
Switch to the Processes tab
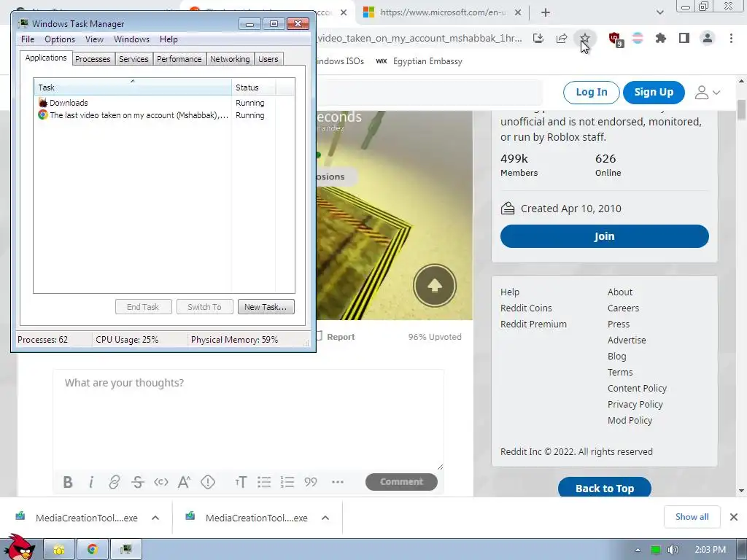pos(93,59)
